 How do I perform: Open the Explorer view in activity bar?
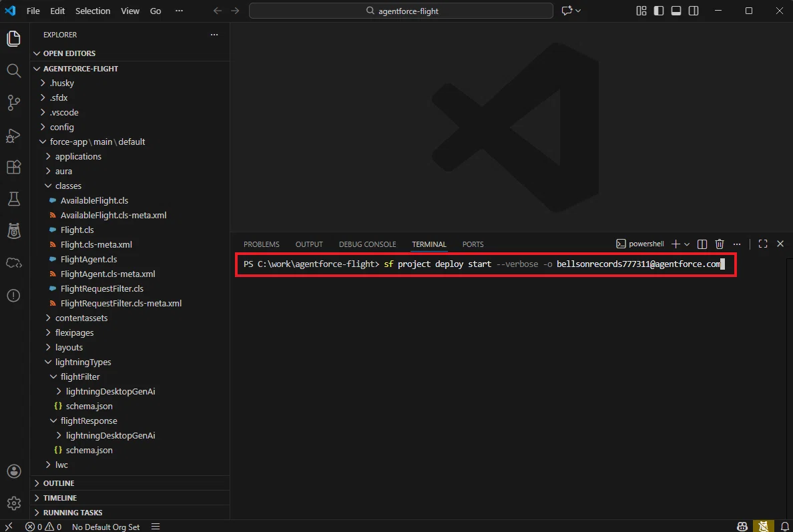13,39
